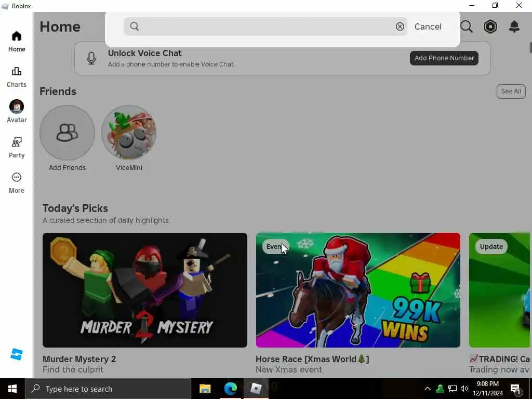Click the taskbar Type here to search box

click(x=108, y=389)
